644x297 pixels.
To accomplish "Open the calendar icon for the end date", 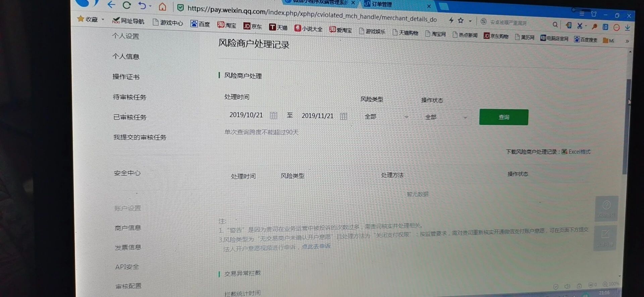I will click(x=343, y=116).
